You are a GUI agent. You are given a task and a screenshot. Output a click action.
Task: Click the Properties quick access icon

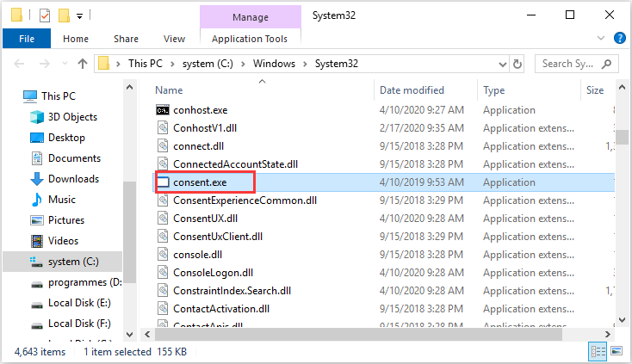tap(45, 15)
